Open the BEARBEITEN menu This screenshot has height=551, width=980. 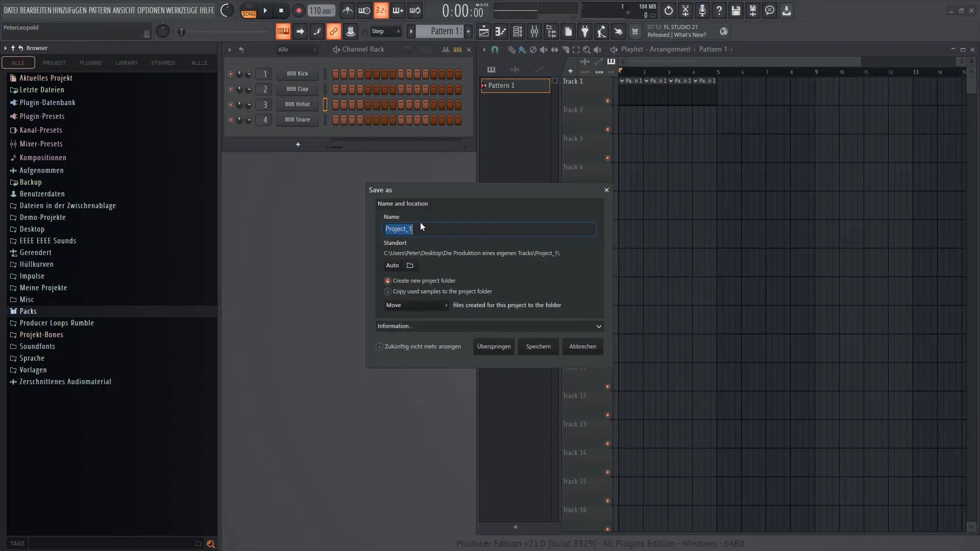[x=35, y=10]
